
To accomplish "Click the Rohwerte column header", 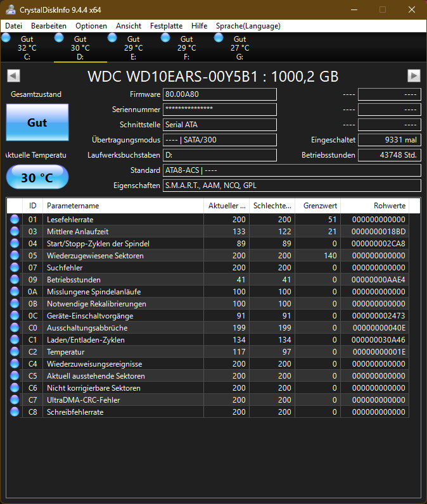I will pos(374,206).
